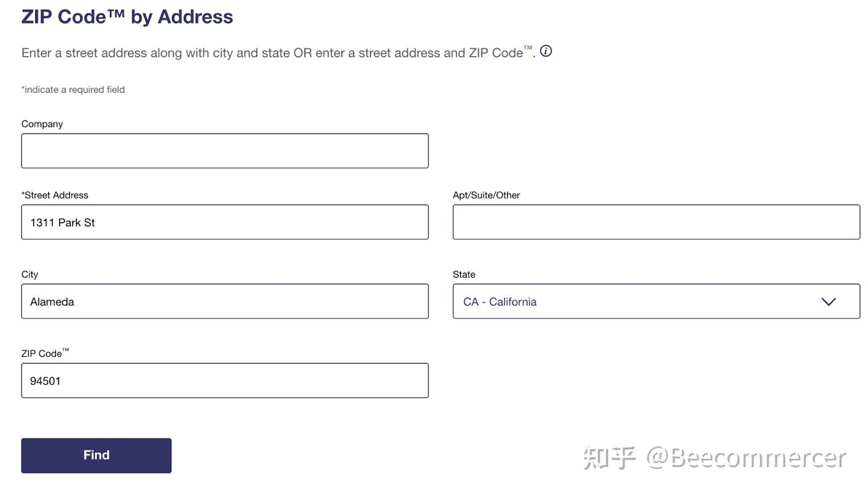Click the *Street Address field label
Image resolution: width=868 pixels, height=493 pixels.
(x=55, y=195)
